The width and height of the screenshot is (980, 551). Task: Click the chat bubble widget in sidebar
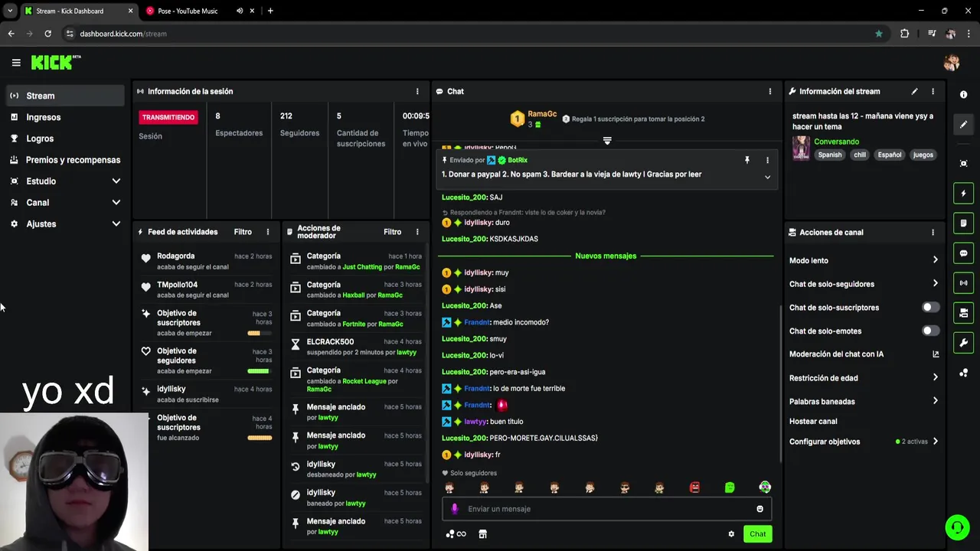(963, 253)
